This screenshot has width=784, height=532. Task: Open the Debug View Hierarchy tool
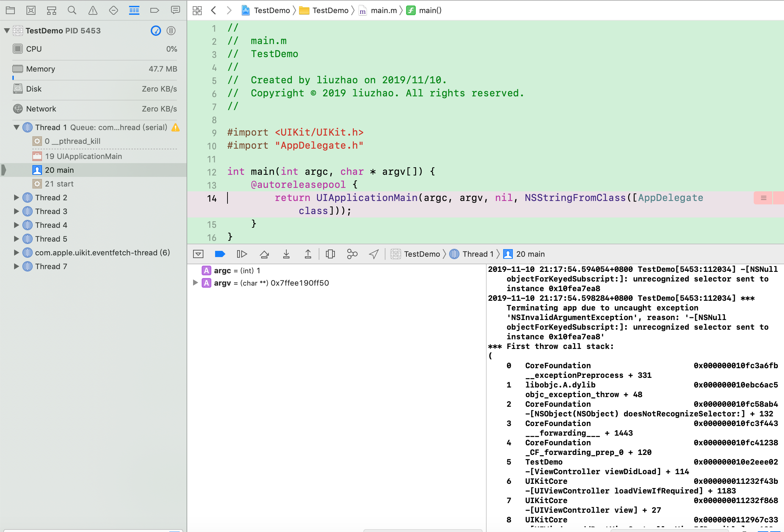(330, 254)
